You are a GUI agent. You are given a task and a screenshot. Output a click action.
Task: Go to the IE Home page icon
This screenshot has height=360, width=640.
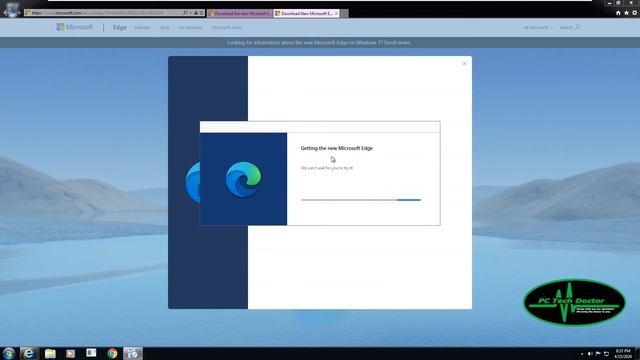pyautogui.click(x=618, y=13)
